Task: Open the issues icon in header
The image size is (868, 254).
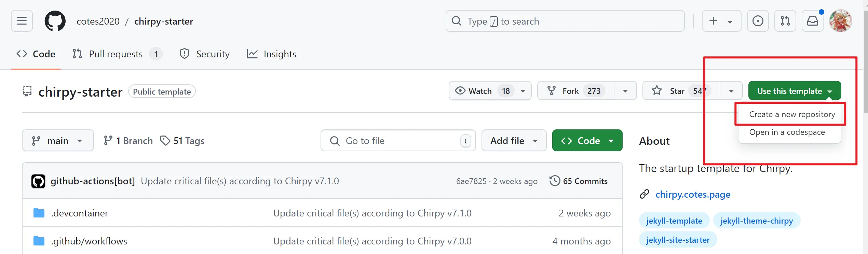Action: coord(758,21)
